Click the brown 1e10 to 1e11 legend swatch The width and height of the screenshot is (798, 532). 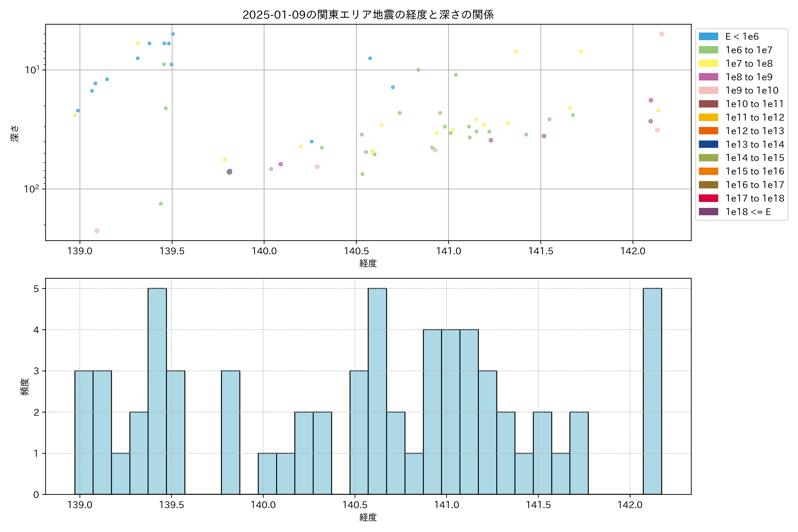pos(708,104)
